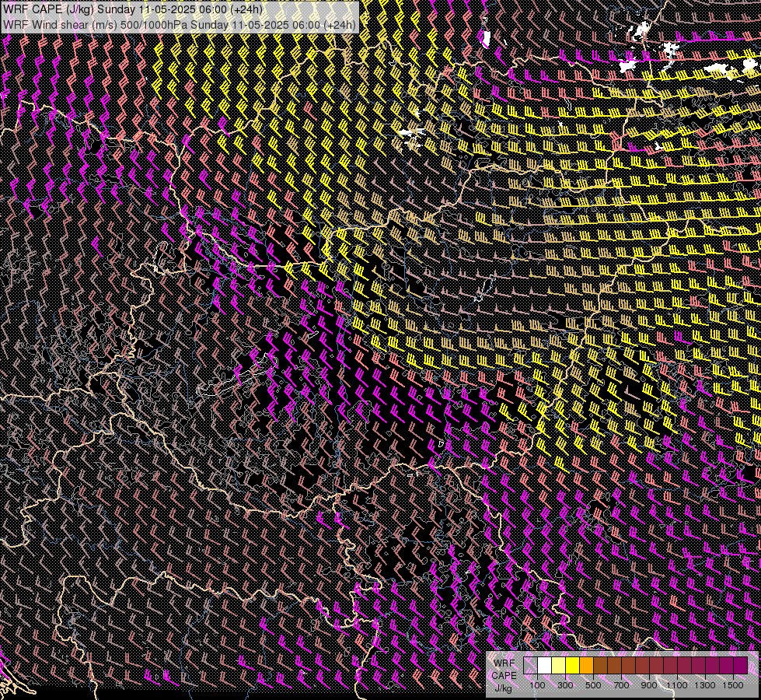Select the bright yellow CAPE legend swatch
Viewport: 761px width, 700px height.
click(573, 665)
